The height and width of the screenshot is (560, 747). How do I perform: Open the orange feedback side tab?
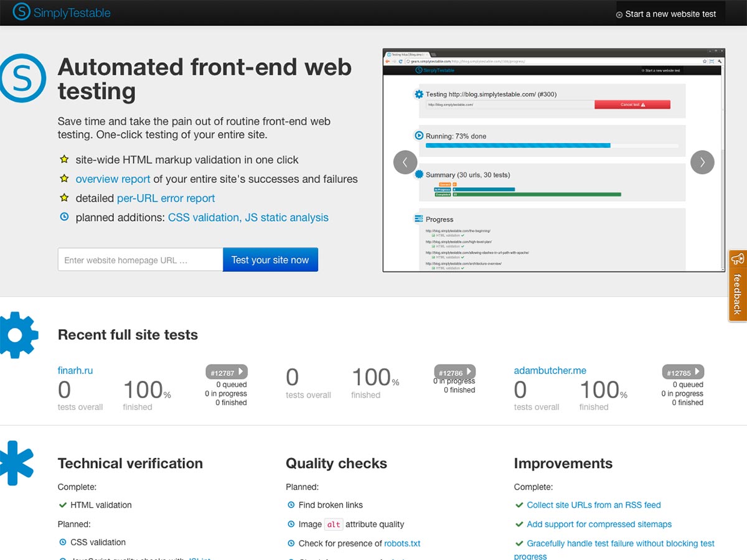738,286
